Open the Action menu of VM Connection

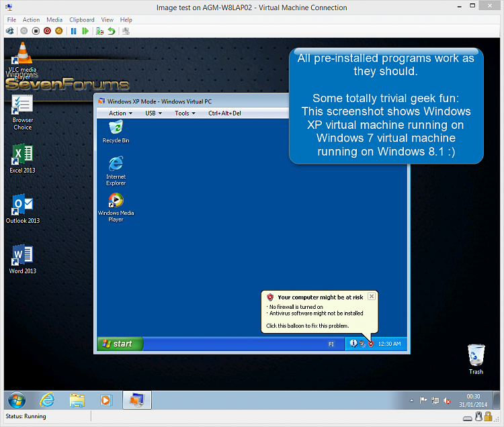(x=31, y=19)
